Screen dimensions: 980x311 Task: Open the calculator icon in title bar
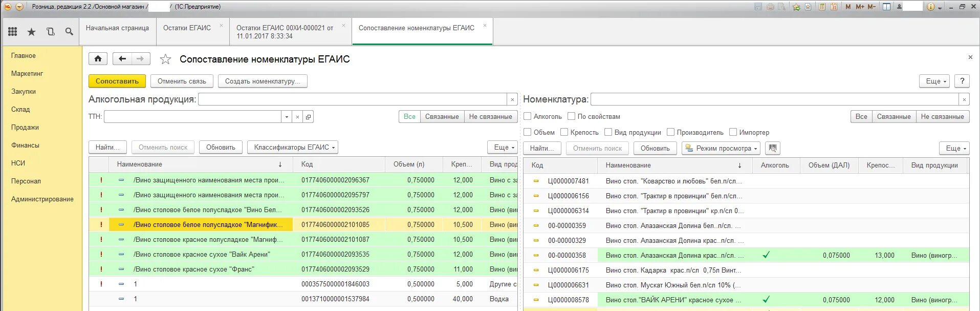tap(822, 7)
